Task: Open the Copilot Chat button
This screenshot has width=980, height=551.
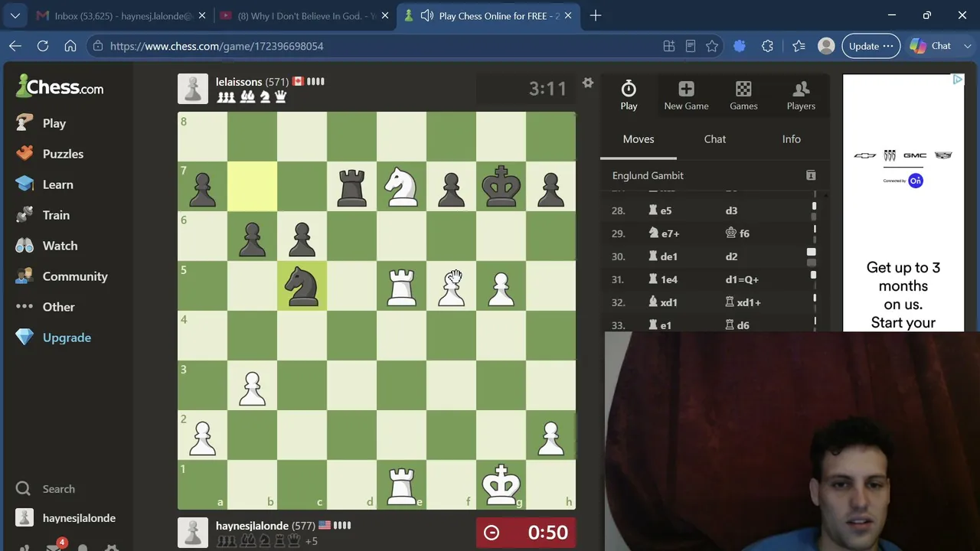Action: (931, 46)
